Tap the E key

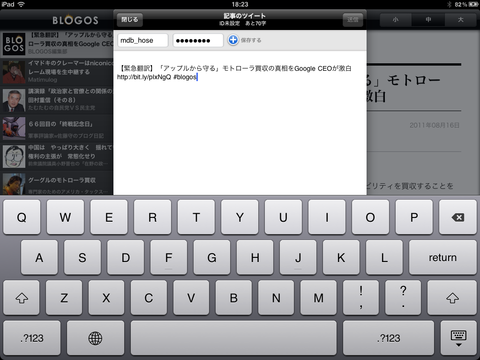[109, 217]
